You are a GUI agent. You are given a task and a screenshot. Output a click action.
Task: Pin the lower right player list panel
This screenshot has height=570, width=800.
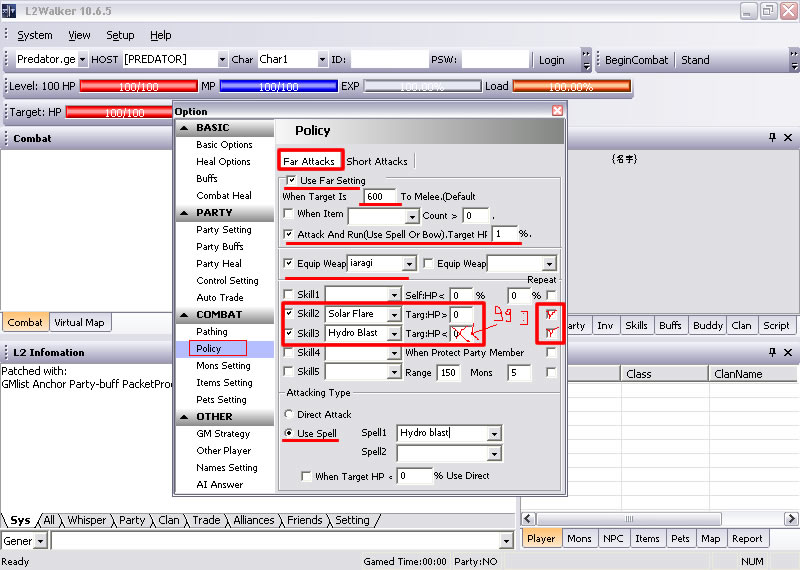coord(772,352)
